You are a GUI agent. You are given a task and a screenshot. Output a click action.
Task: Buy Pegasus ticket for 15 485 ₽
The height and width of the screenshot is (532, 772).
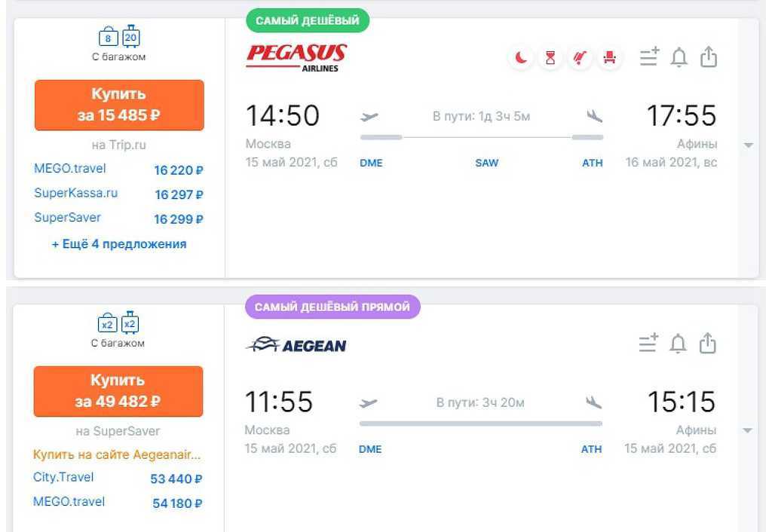tap(119, 105)
